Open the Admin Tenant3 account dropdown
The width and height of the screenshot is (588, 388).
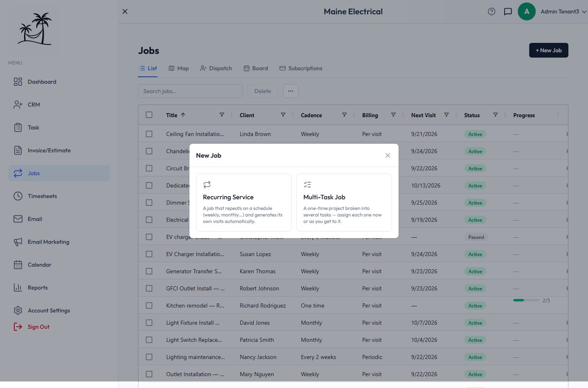click(563, 11)
